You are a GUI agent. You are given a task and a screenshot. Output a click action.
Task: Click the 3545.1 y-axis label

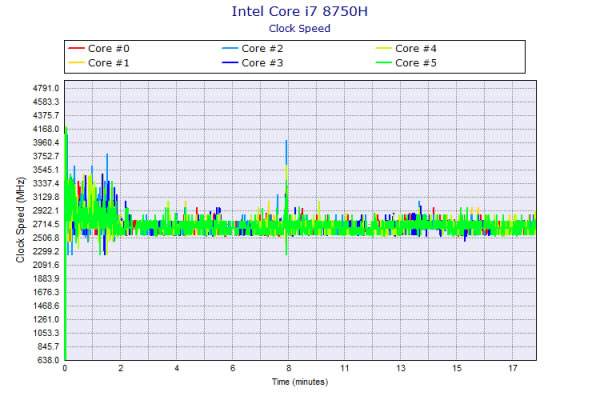coord(46,170)
